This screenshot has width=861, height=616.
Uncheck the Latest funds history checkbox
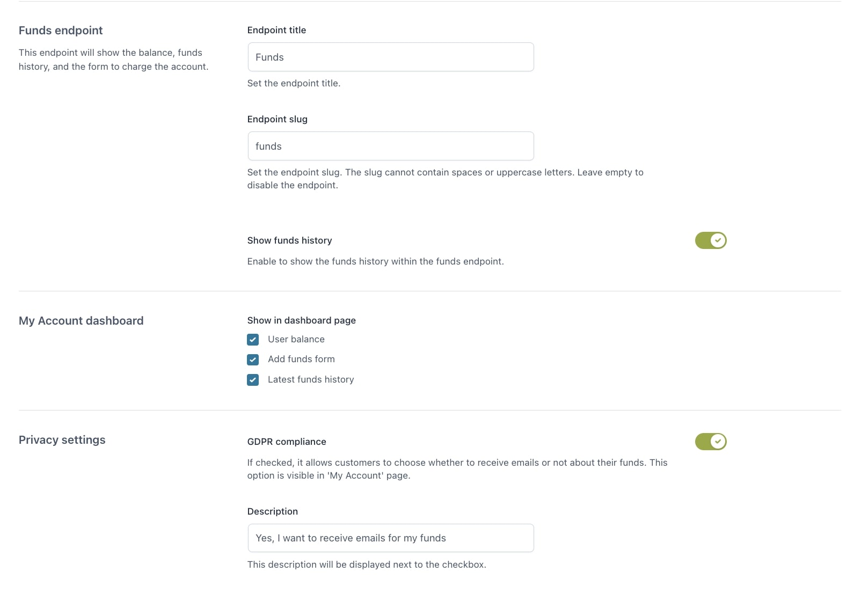coord(253,380)
